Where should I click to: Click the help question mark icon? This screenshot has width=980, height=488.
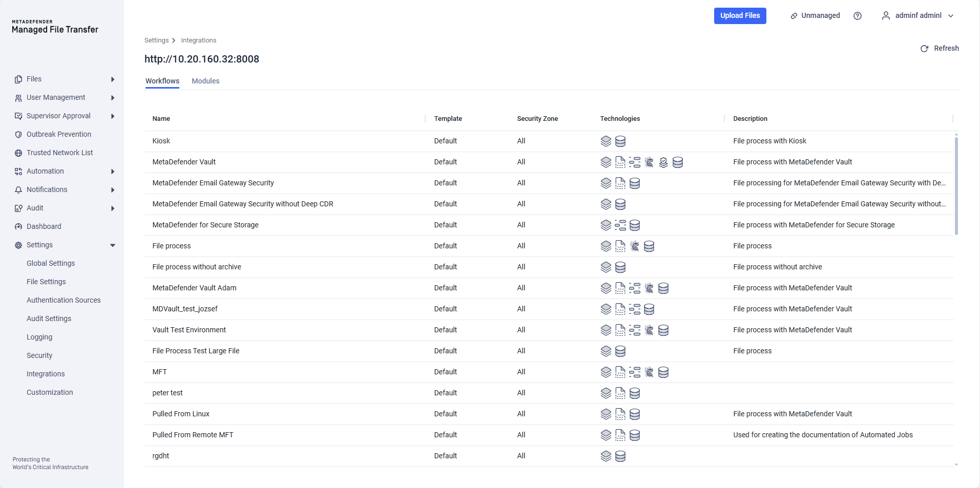[x=857, y=15]
